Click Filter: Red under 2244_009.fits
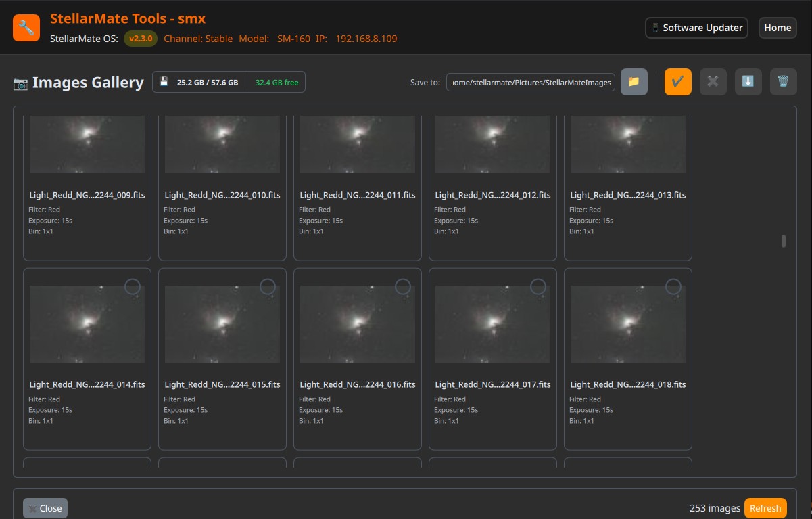The image size is (812, 519). click(x=45, y=210)
